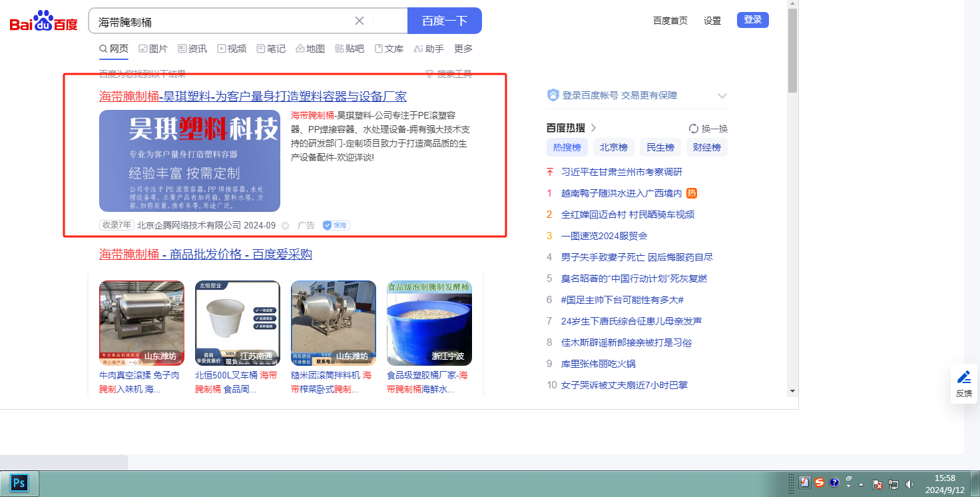Open hot search 越南鸭子随洪水进入广西境内

pyautogui.click(x=622, y=193)
